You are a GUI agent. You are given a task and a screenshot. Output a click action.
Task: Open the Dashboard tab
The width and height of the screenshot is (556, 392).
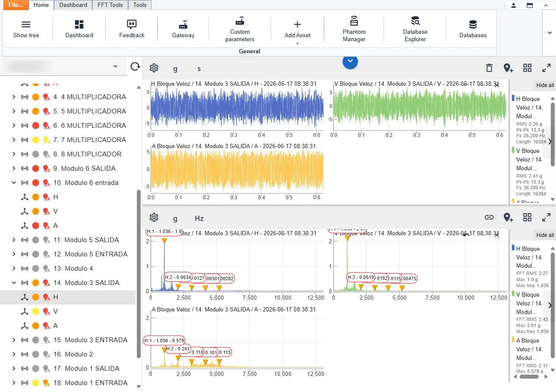click(x=73, y=5)
